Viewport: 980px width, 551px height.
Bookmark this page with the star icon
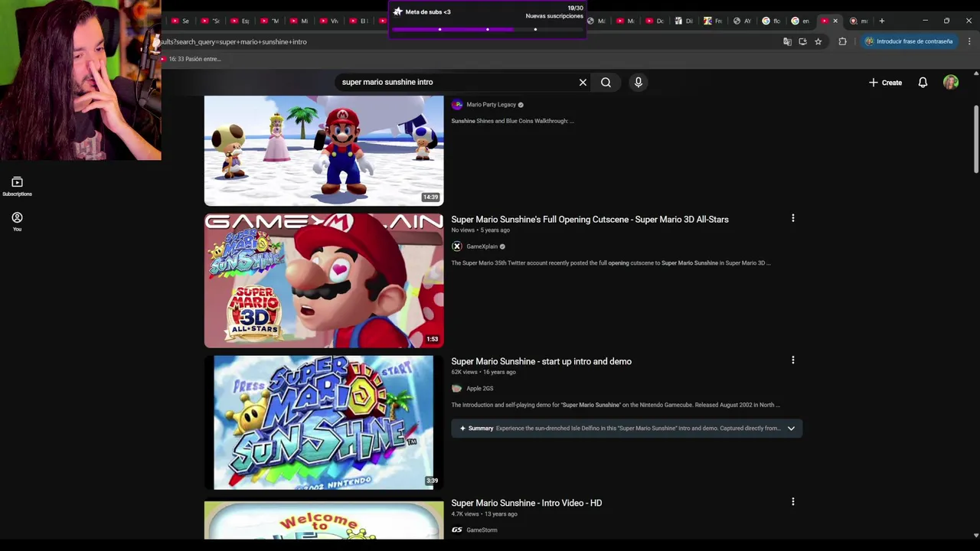pos(818,41)
